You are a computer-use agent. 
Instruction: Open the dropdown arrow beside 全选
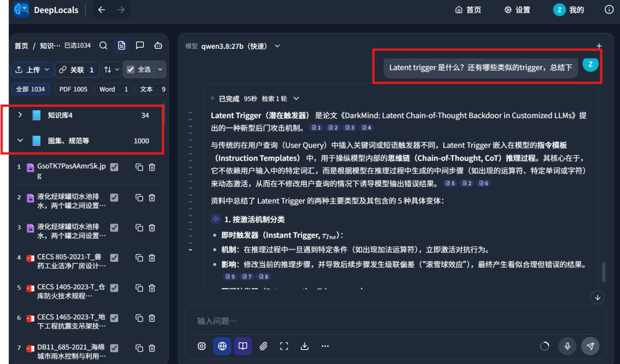[x=160, y=69]
